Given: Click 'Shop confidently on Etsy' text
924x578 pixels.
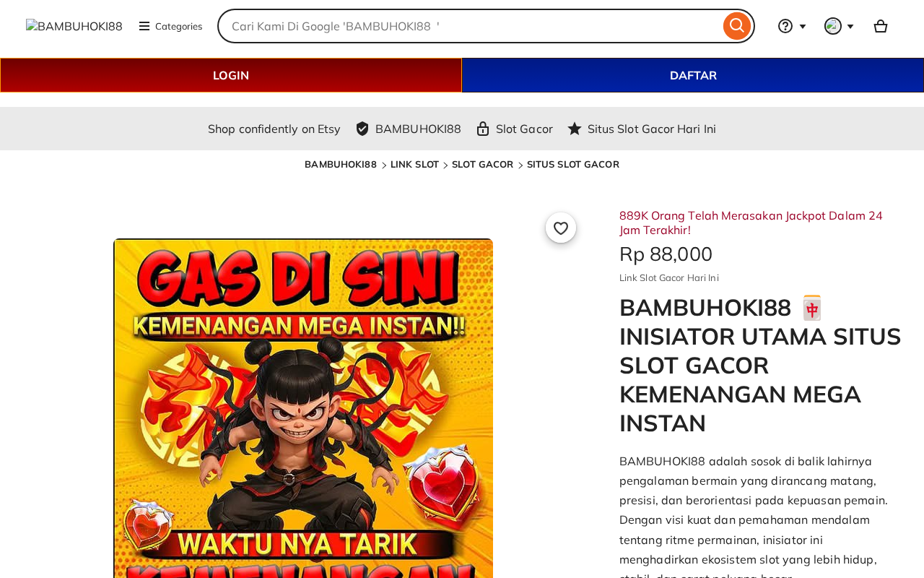Looking at the screenshot, I should 274,129.
